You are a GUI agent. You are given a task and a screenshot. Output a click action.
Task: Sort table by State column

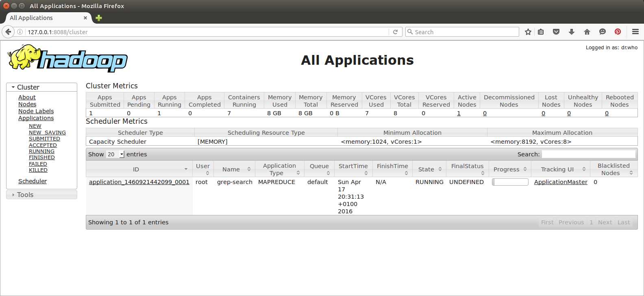[429, 169]
